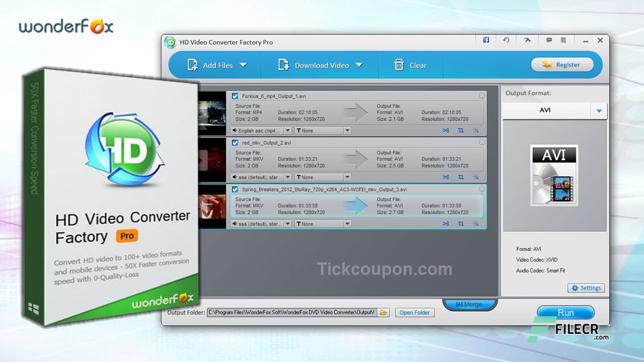The height and width of the screenshot is (362, 644).
Task: Open output folder with the yellow folder icon
Action: (x=383, y=312)
